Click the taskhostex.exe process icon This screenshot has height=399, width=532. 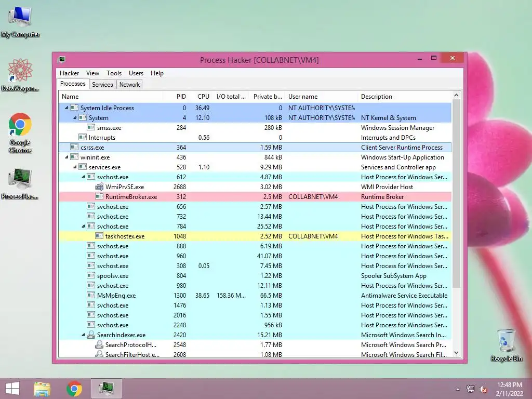pos(99,236)
